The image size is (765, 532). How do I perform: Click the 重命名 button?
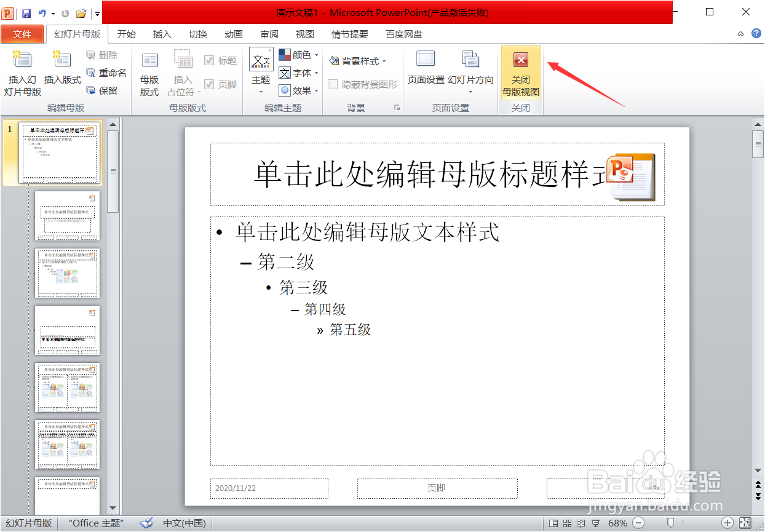[106, 73]
